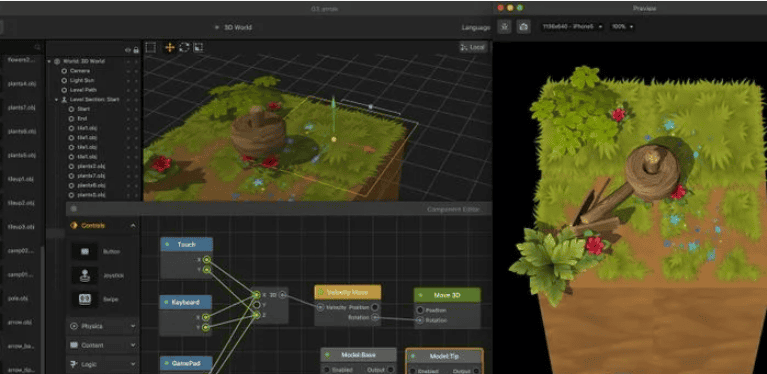Select the End object in outliner

(x=82, y=119)
